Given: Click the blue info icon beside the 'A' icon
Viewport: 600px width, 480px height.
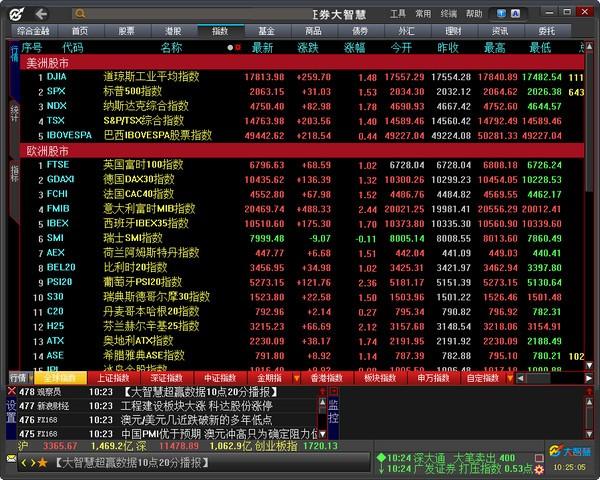Looking at the screenshot, I should [x=501, y=13].
